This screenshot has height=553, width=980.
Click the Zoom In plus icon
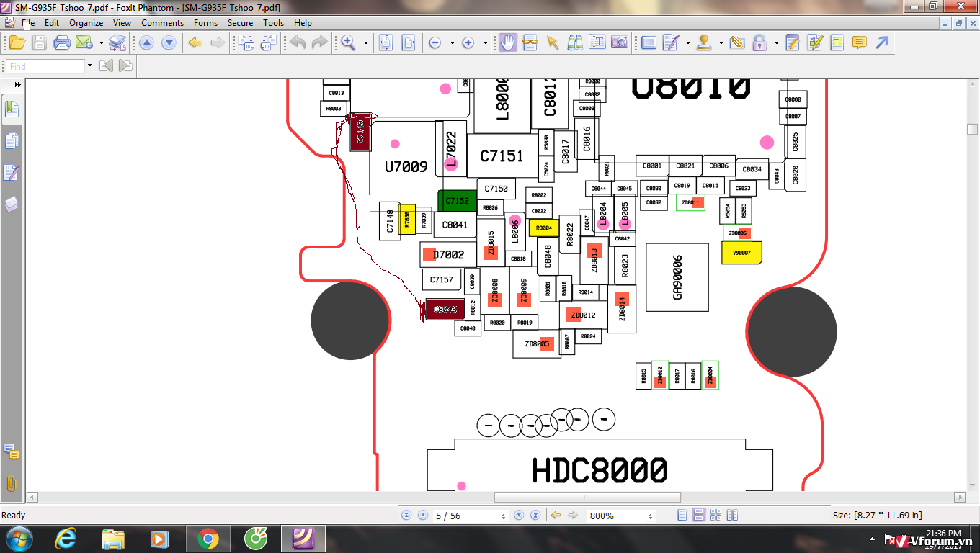(x=468, y=43)
